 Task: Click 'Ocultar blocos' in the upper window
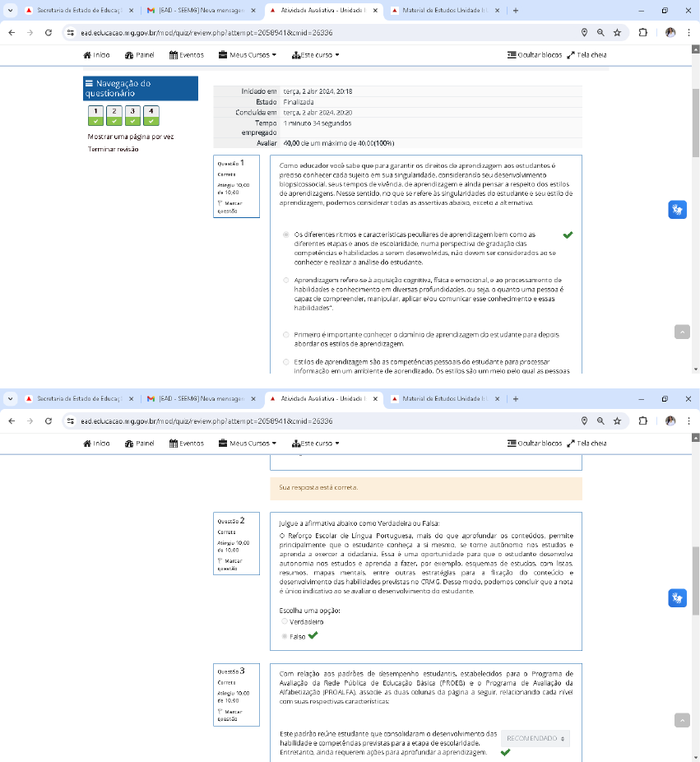(x=535, y=55)
